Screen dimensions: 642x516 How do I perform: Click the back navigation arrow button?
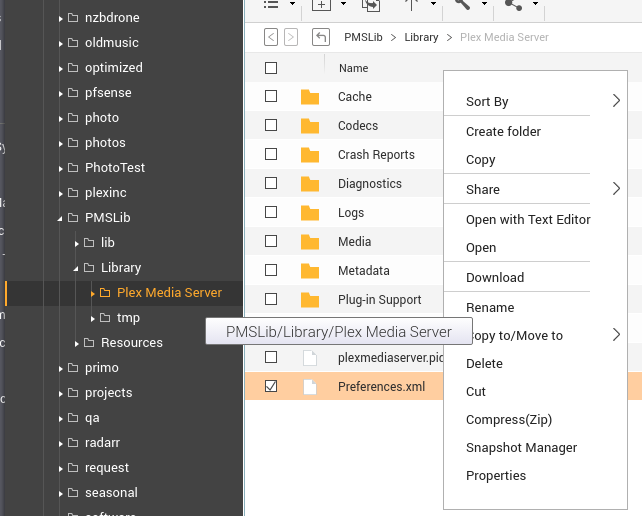click(x=271, y=37)
